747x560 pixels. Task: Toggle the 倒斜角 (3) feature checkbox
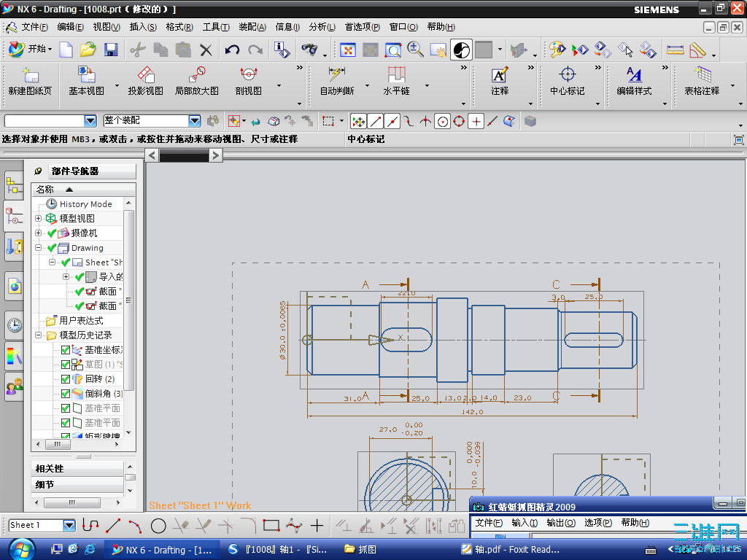coord(66,394)
